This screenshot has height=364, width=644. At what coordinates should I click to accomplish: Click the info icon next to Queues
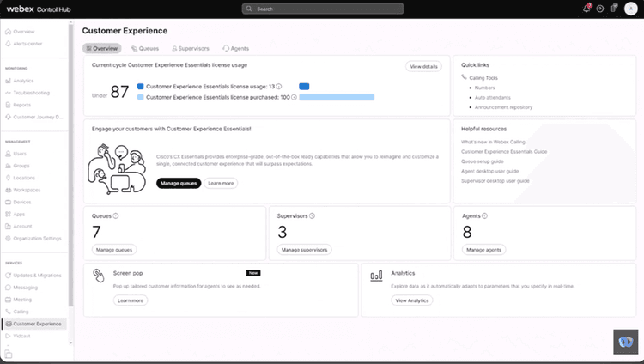(x=116, y=216)
